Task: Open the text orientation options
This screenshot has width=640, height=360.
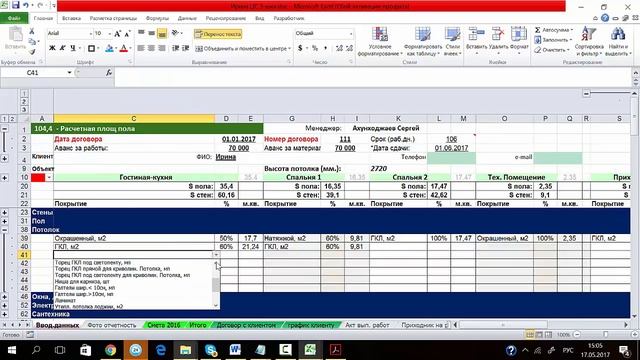Action: tap(176, 33)
